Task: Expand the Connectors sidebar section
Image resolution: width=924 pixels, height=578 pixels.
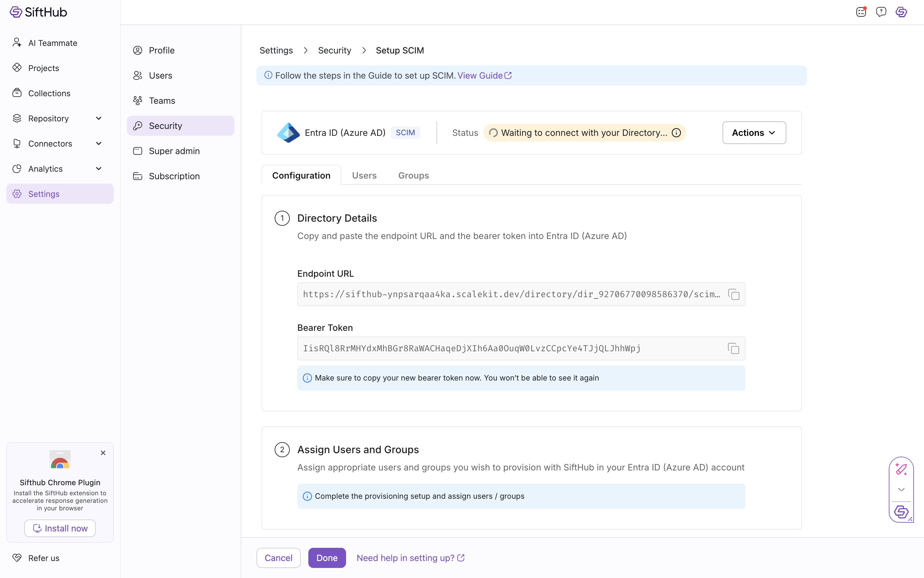Action: pyautogui.click(x=99, y=144)
